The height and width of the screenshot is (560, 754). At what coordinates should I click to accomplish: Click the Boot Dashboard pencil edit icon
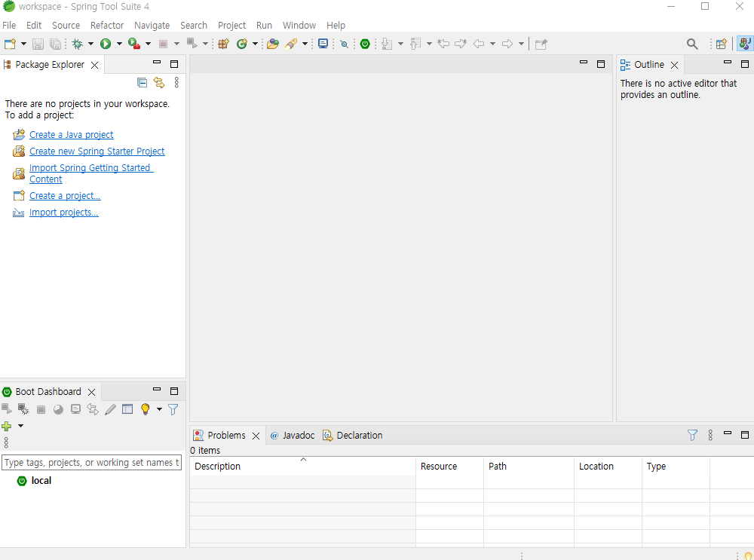coord(110,409)
